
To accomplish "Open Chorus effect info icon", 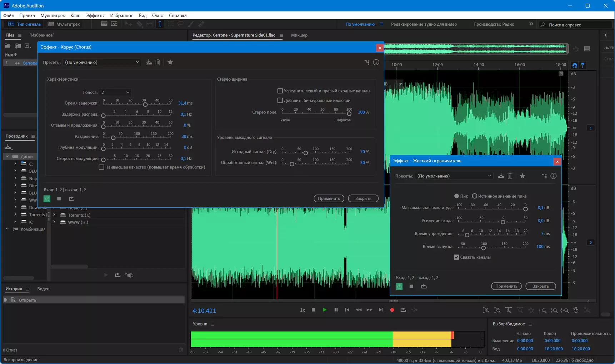I will pos(376,62).
